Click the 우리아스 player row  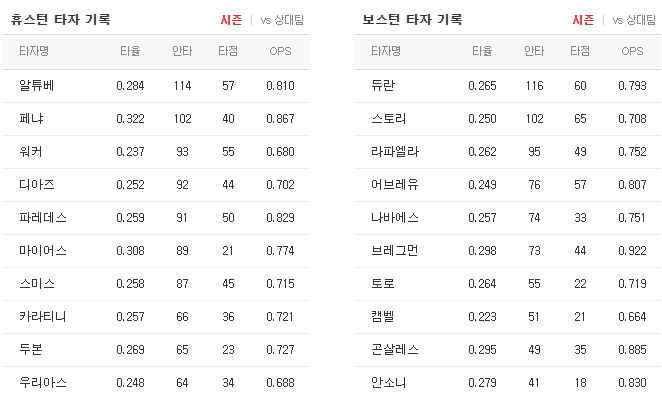(x=156, y=383)
